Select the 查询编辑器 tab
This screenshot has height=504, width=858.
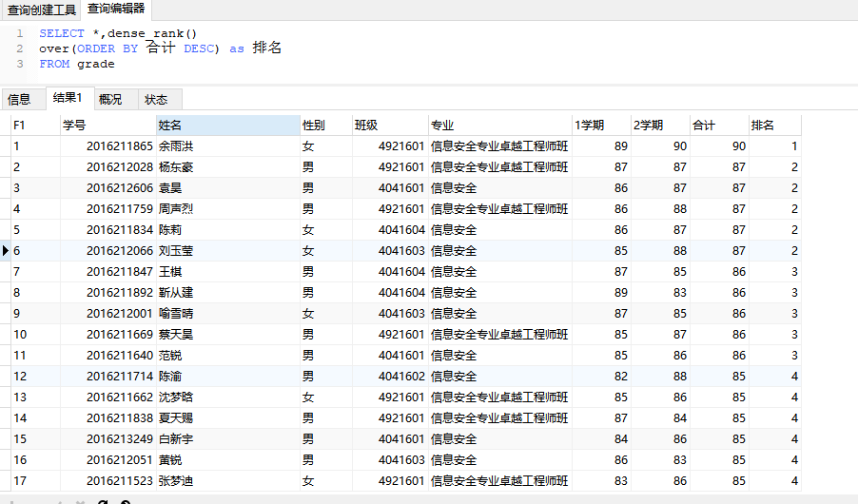(116, 10)
